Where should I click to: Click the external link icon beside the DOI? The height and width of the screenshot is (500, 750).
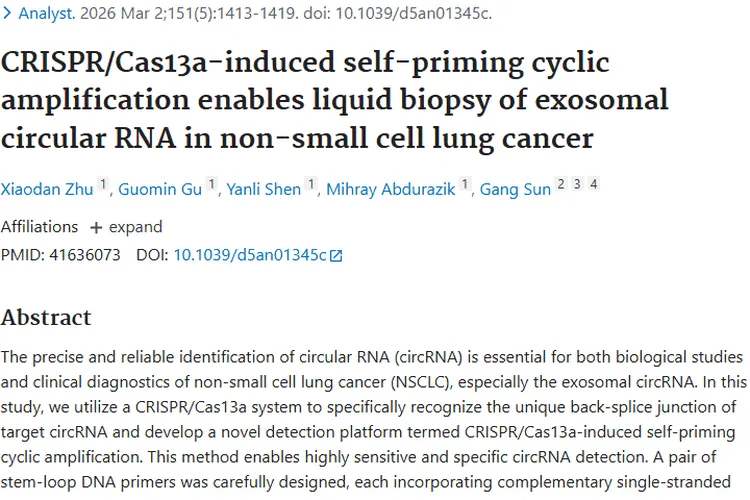(336, 256)
